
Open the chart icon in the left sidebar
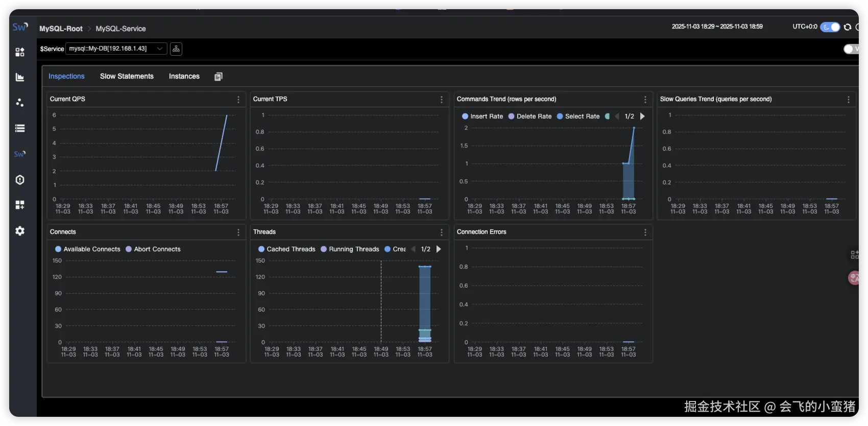point(20,77)
